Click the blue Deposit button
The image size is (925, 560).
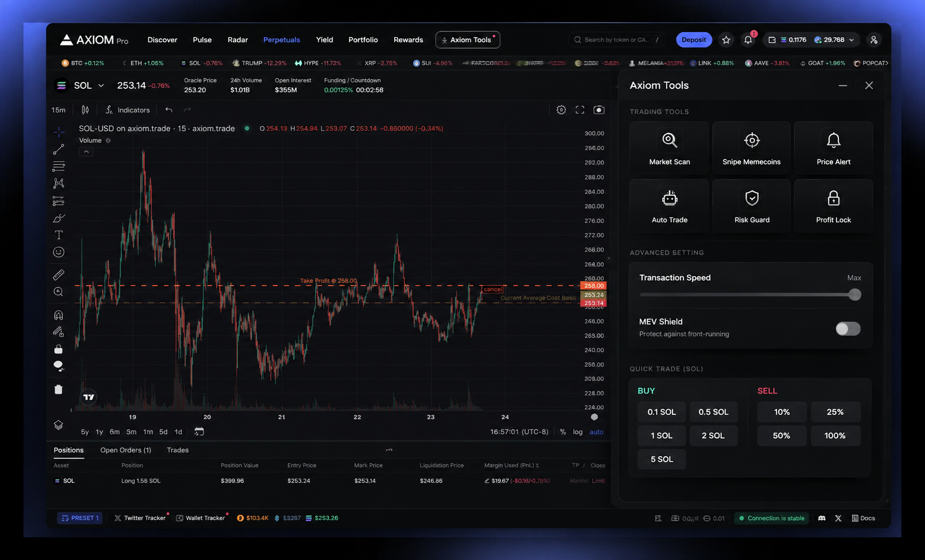(x=694, y=40)
